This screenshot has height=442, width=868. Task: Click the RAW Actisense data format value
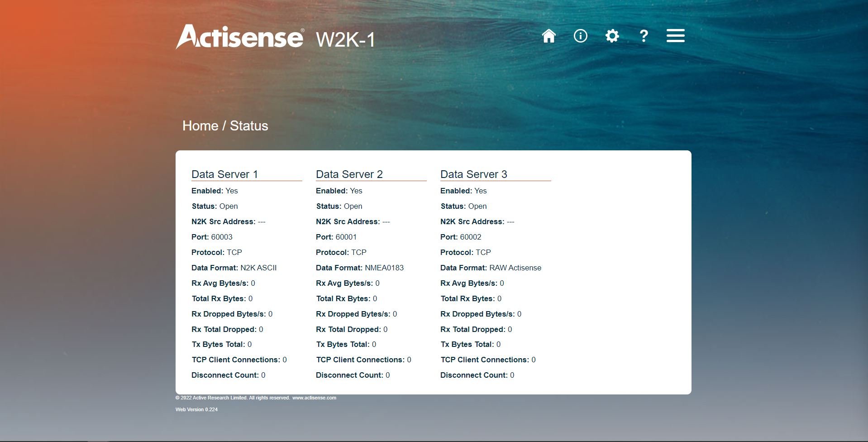pyautogui.click(x=515, y=268)
